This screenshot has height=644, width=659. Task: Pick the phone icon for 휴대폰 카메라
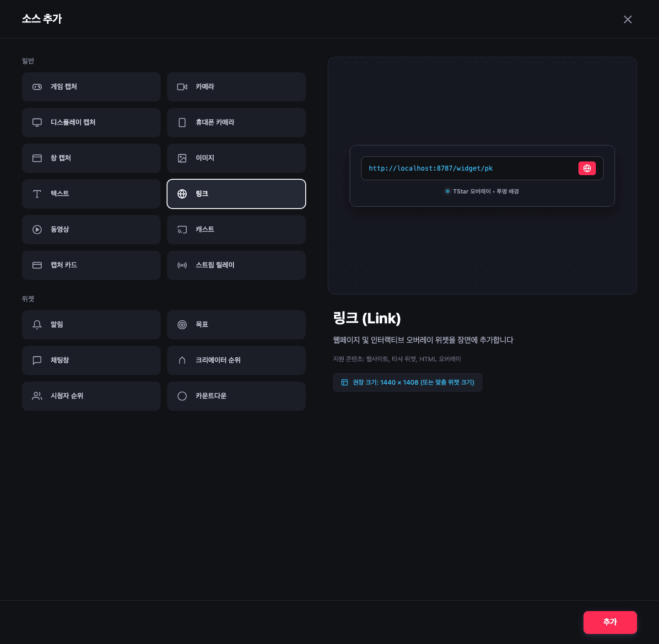click(182, 123)
